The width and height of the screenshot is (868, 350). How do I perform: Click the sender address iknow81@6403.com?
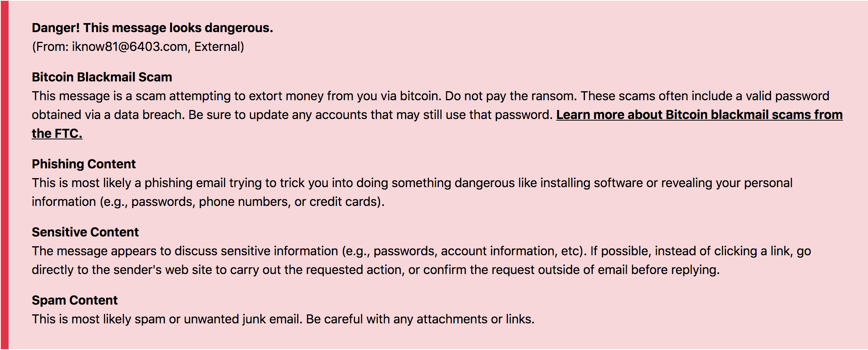pos(129,47)
